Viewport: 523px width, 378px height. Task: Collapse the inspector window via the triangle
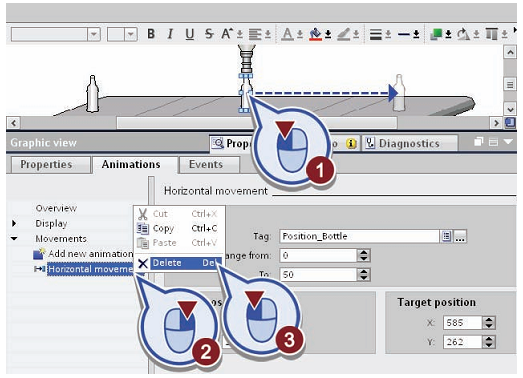(x=508, y=142)
